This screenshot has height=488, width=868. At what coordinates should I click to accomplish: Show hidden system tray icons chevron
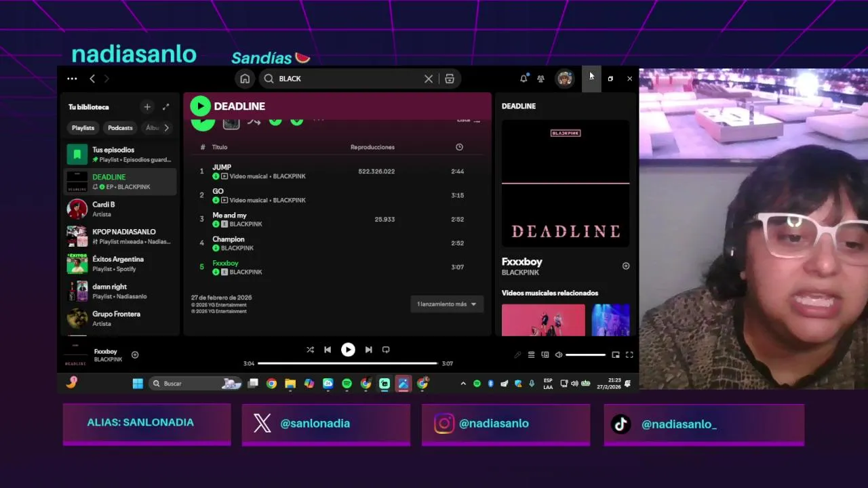coord(463,384)
